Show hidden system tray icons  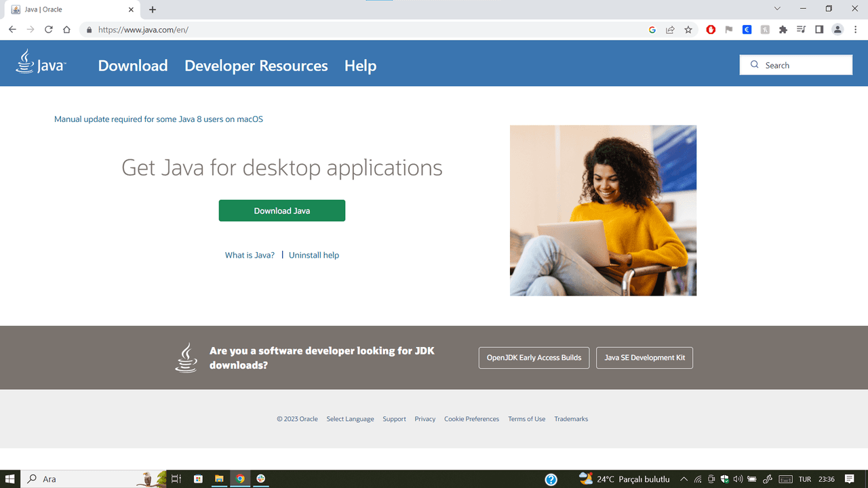684,479
